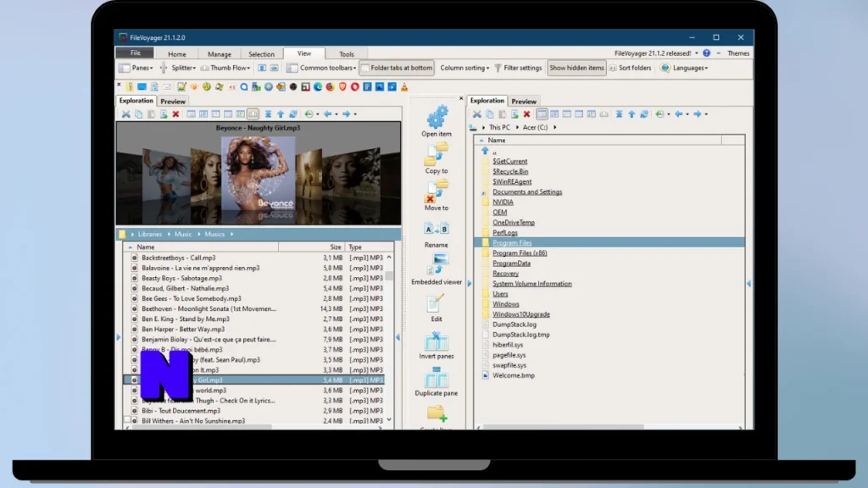Click 'Libraries' in left pane breadcrumb
The image size is (868, 488).
coord(150,234)
